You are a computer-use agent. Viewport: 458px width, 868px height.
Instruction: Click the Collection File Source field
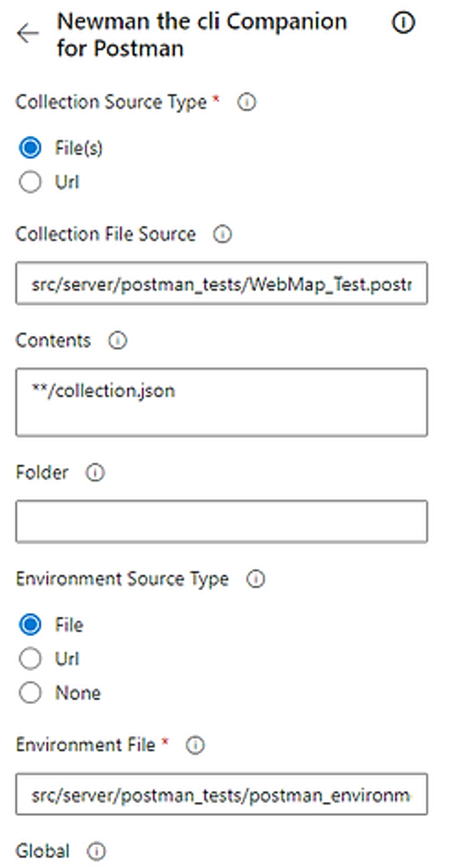(x=221, y=284)
